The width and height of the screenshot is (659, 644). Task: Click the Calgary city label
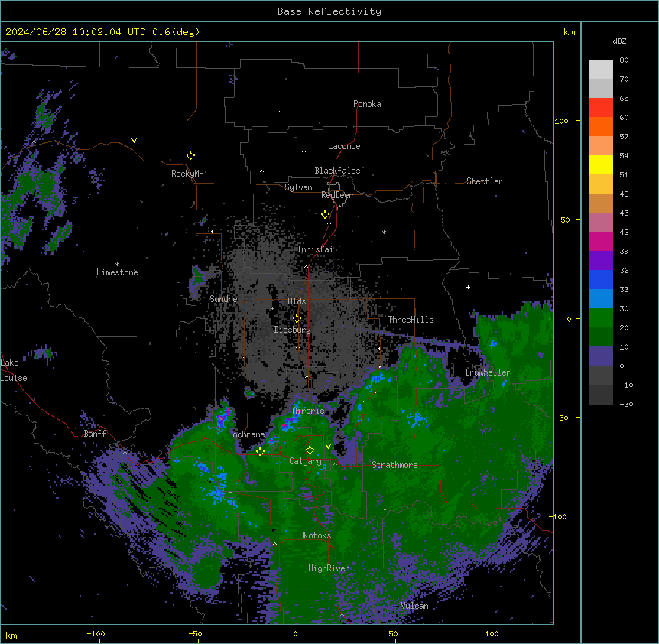tap(305, 461)
